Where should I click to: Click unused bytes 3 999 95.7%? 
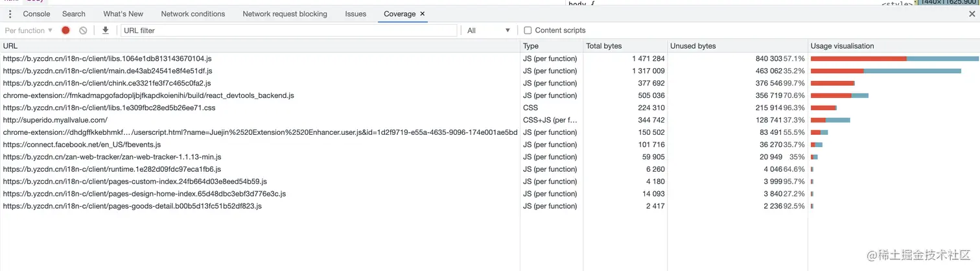point(784,182)
